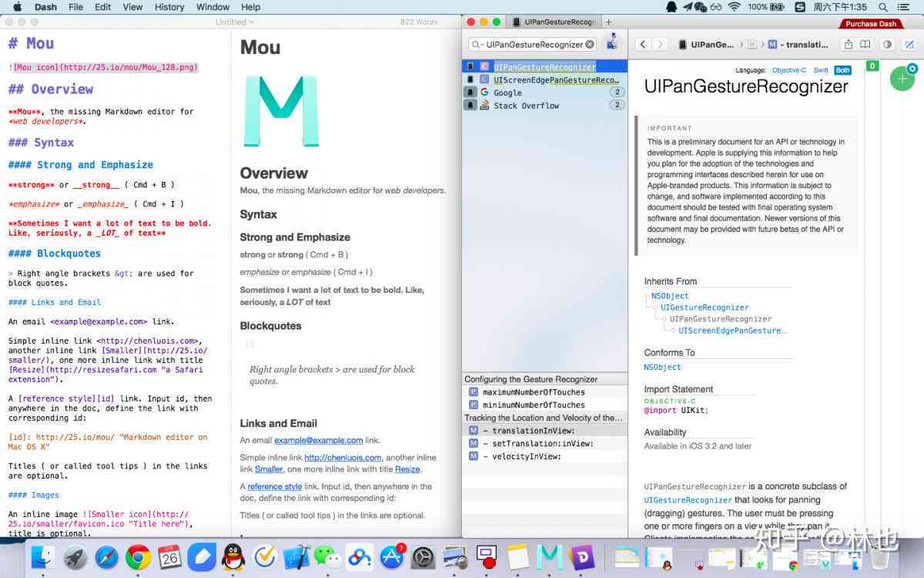Clear the Dash search field
The height and width of the screenshot is (578, 924).
pyautogui.click(x=590, y=45)
